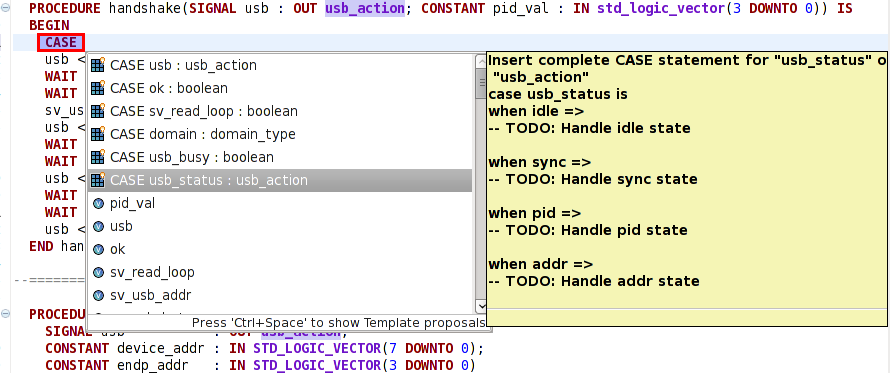Click 'TODO: Handle idle state' comment in preview
Image resolution: width=890 pixels, height=373 pixels.
coord(598,128)
